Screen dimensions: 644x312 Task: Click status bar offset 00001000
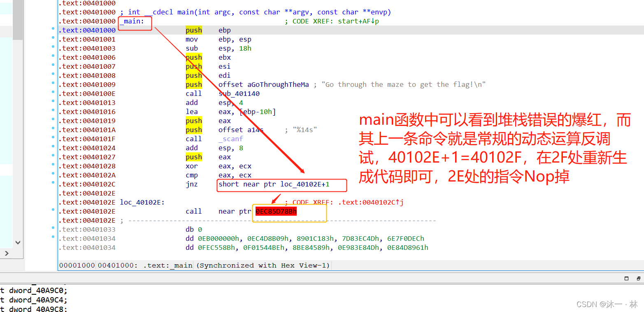(x=77, y=265)
